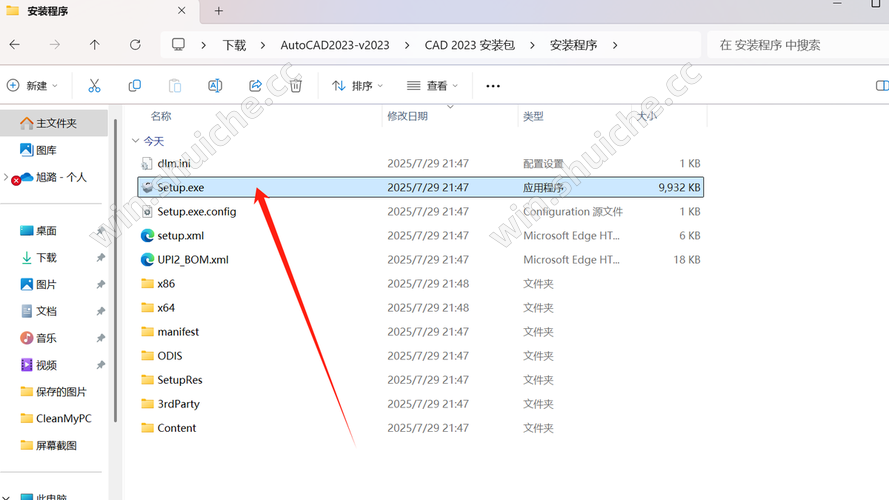Image resolution: width=889 pixels, height=500 pixels.
Task: Open CleanMyPC folder in sidebar
Action: 54,418
